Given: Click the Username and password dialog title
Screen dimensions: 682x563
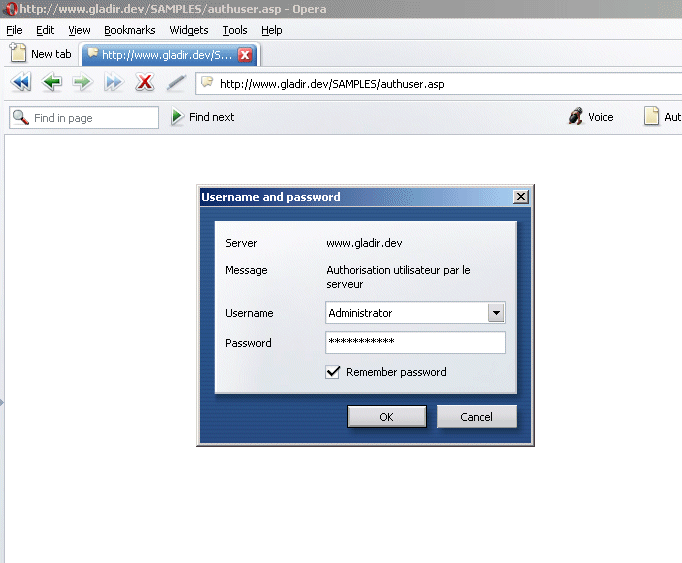Looking at the screenshot, I should (x=271, y=197).
